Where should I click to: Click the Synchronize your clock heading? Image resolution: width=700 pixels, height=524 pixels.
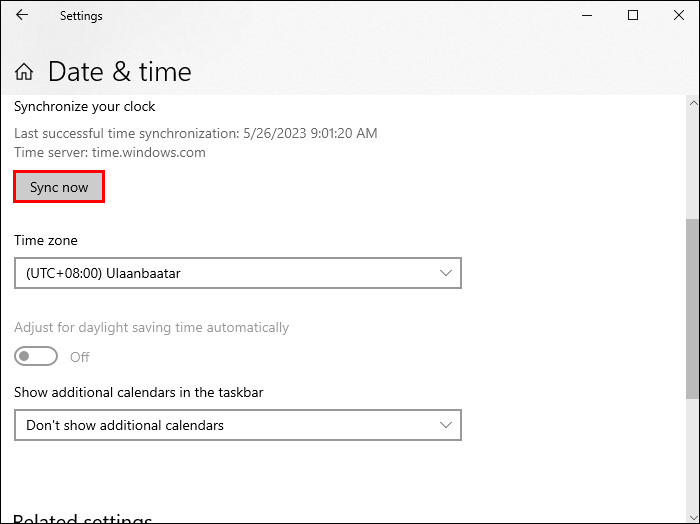point(85,106)
